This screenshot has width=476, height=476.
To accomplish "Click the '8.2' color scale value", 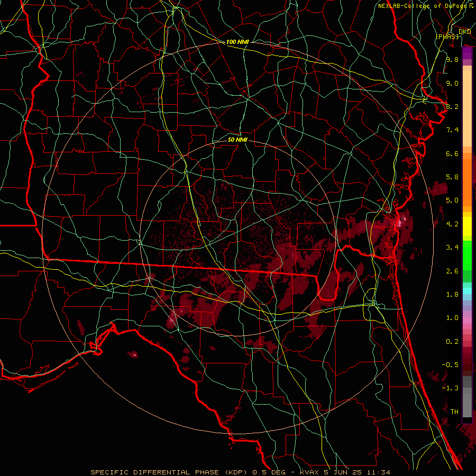I will 452,106.
